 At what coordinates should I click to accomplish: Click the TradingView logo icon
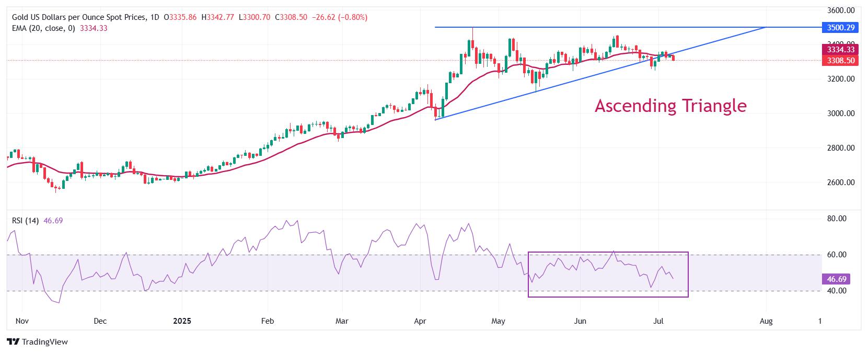tap(14, 342)
